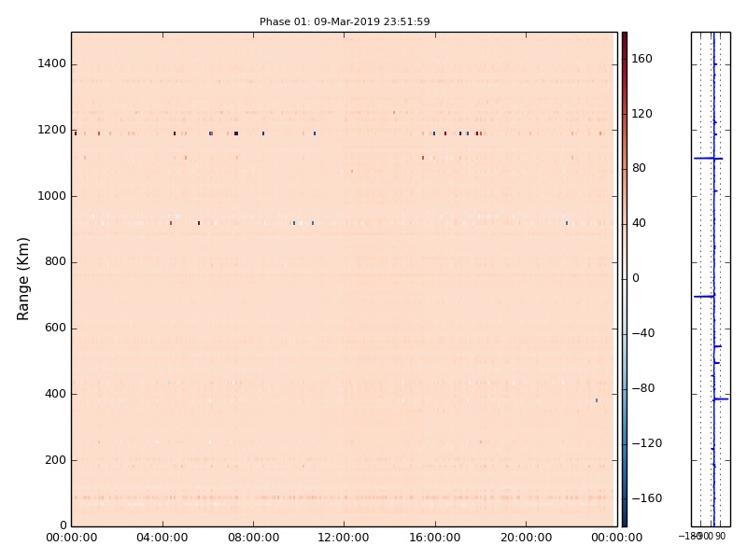Click the 90 tick label under the profile panel
Viewport: 747px width, 560px height.
720,536
